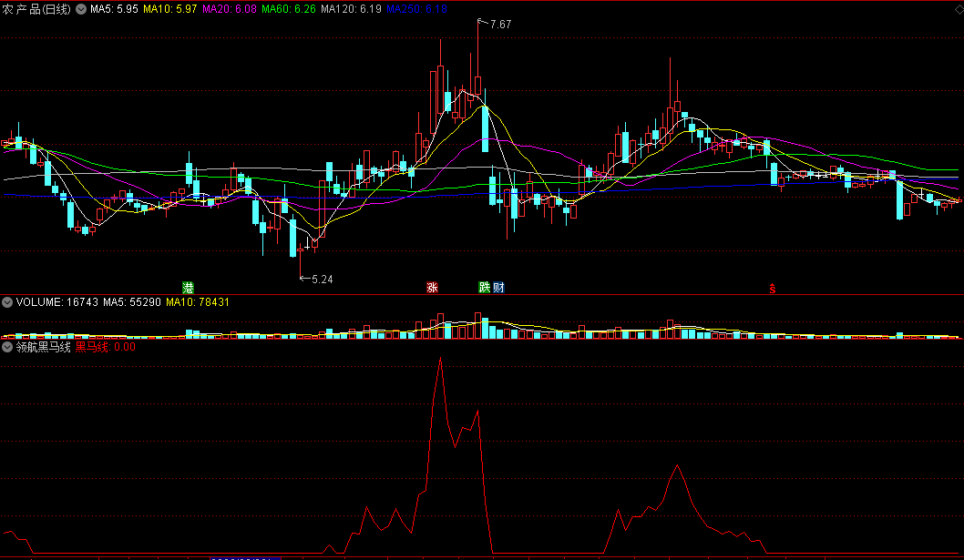Click the red 黑马线: 0.00 value
Viewport: 964px width, 560px height.
point(106,347)
